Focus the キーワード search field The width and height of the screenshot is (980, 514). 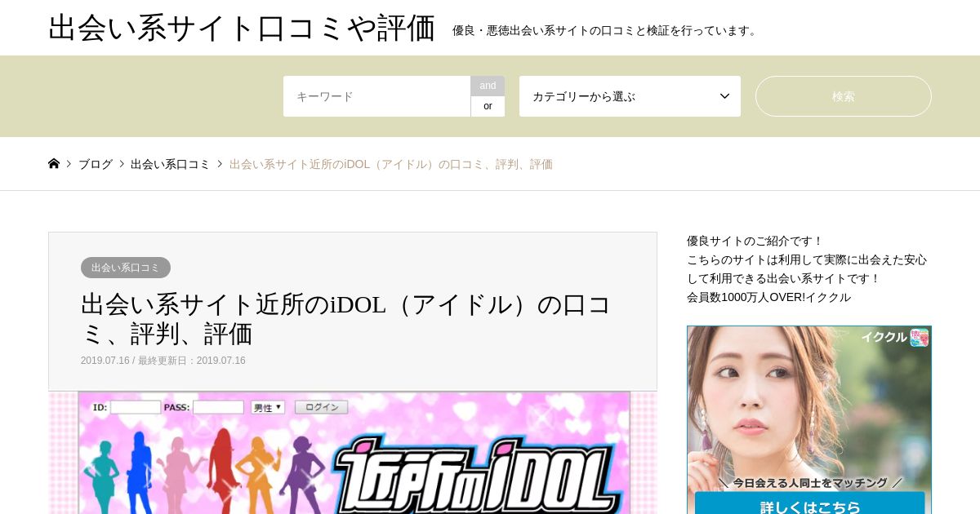click(x=376, y=96)
